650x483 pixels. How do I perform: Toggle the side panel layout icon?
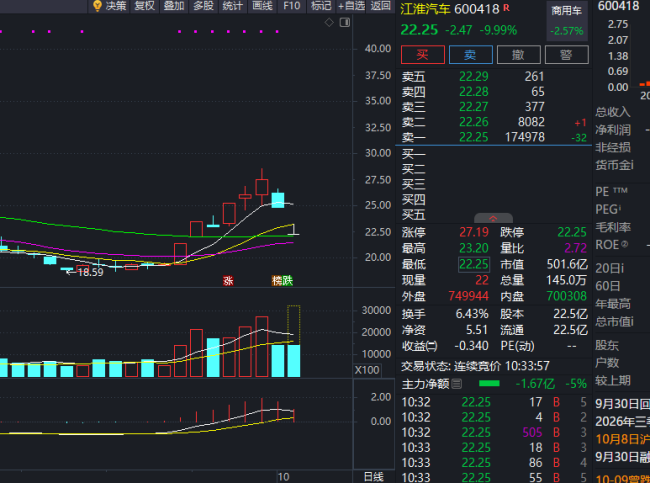(x=344, y=22)
